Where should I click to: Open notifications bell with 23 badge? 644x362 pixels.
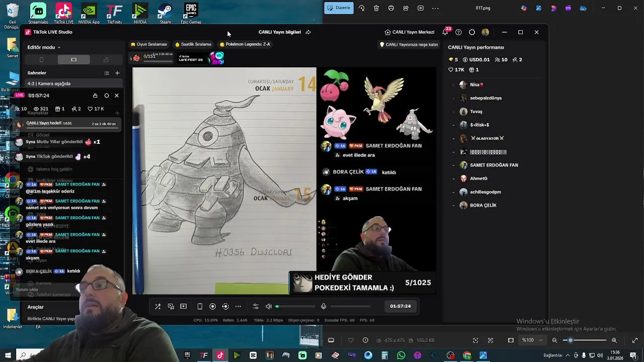pyautogui.click(x=445, y=32)
